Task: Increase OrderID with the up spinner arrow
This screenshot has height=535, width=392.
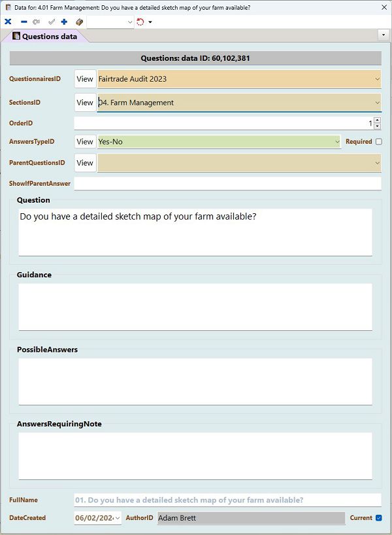Action: tap(378, 120)
